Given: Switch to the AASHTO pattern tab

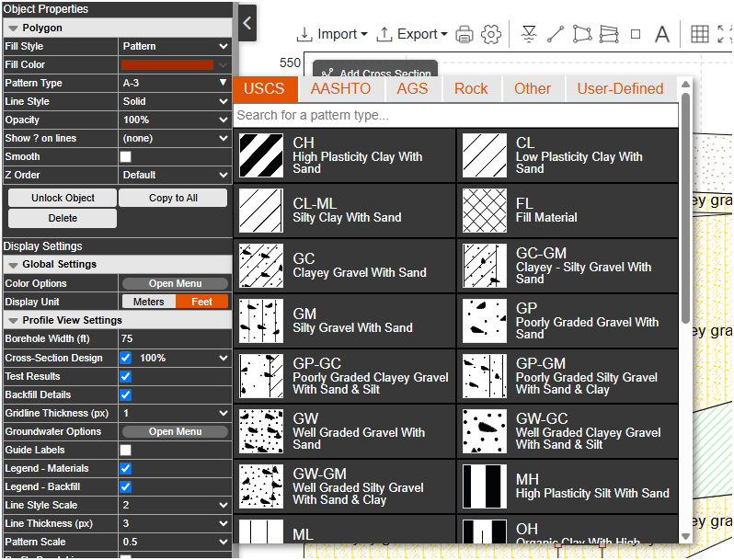Looking at the screenshot, I should [x=340, y=89].
